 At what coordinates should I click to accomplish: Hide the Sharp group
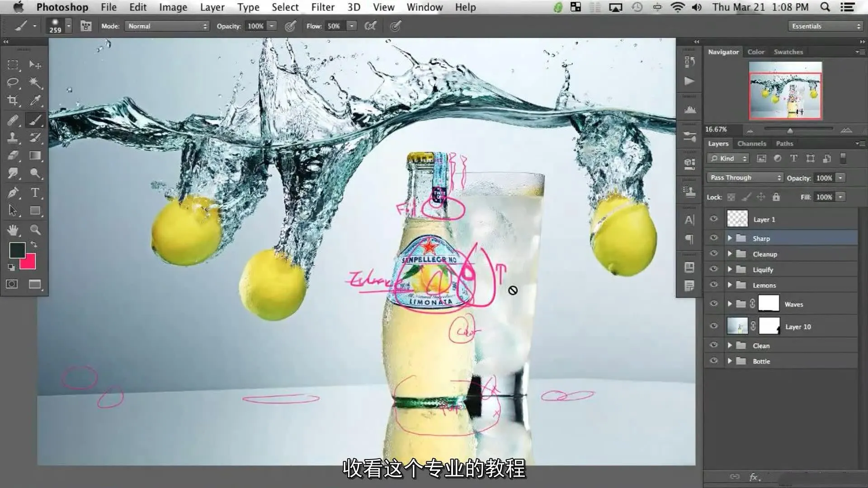tap(714, 238)
